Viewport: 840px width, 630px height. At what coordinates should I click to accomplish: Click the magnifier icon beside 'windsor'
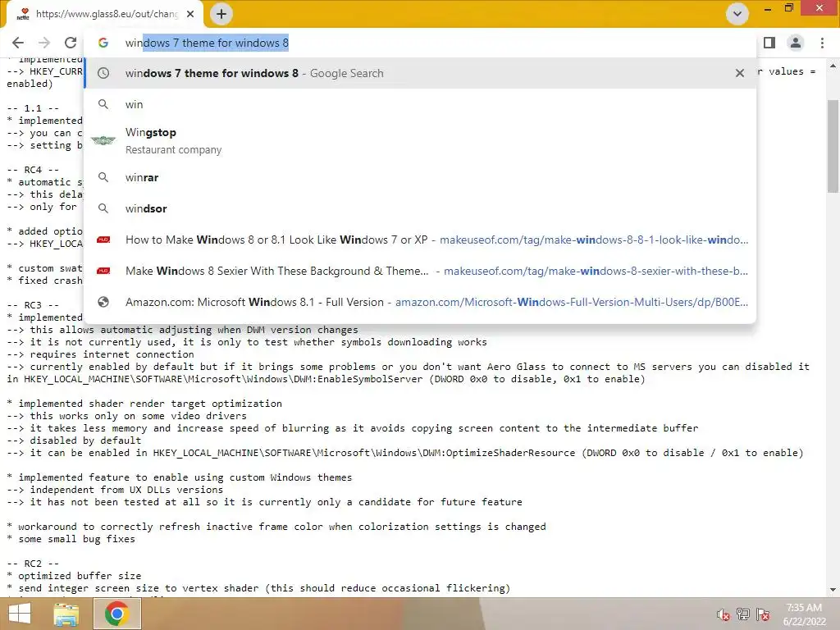pos(103,208)
